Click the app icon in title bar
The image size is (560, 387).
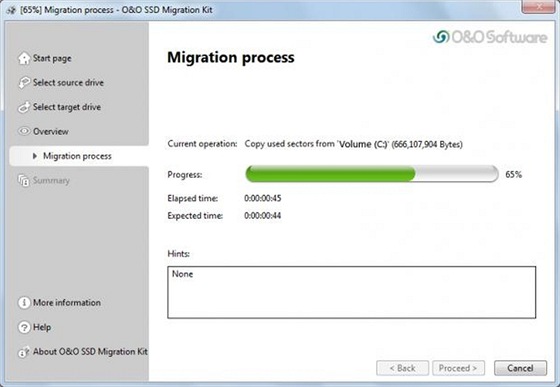pyautogui.click(x=11, y=10)
